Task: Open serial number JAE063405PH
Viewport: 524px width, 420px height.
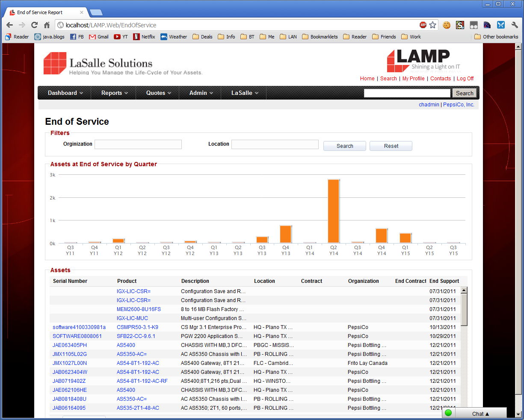Action: coord(70,345)
